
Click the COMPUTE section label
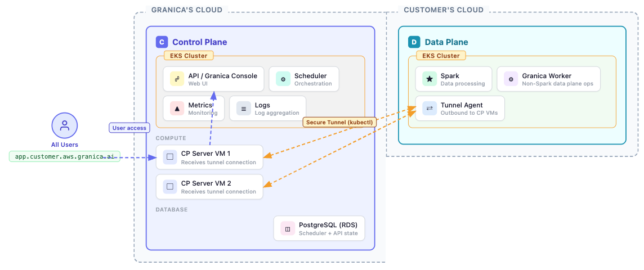pyautogui.click(x=171, y=138)
